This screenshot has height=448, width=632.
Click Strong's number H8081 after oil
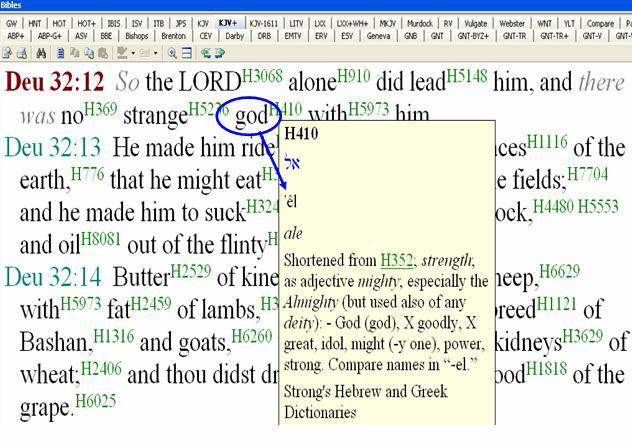point(101,239)
